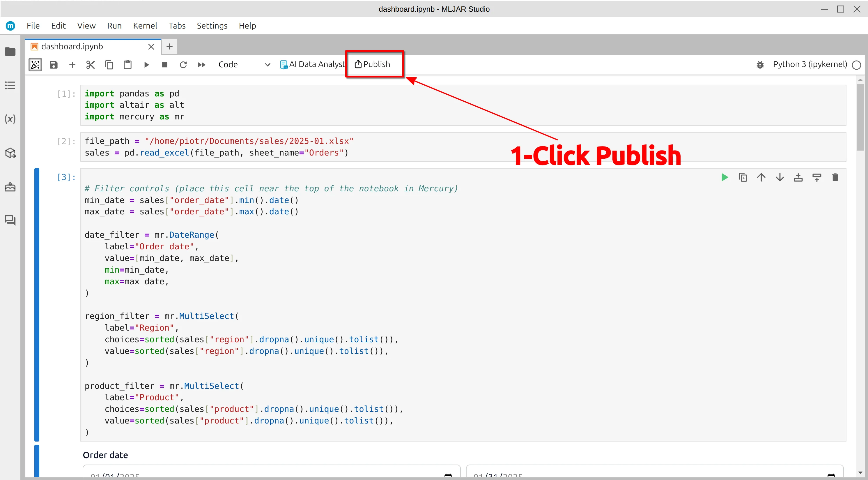Duplicate cell 3 using the cell toolbar icon

click(743, 177)
